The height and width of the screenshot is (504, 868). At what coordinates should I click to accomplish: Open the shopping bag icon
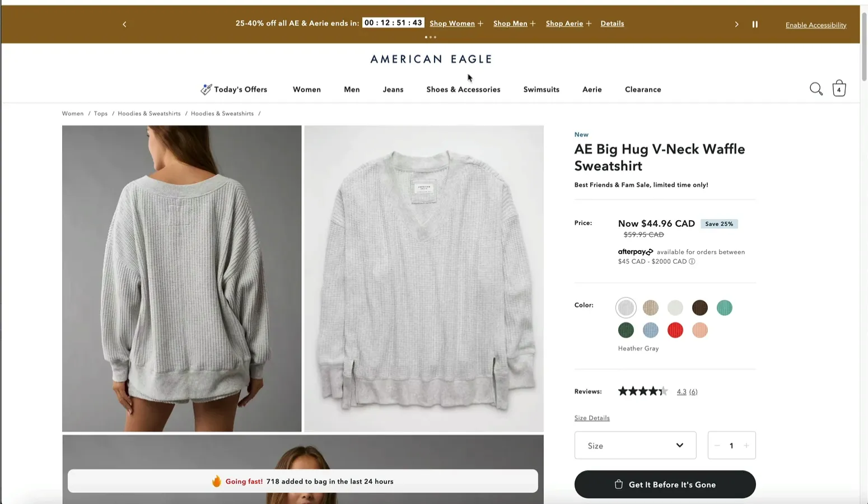point(839,88)
